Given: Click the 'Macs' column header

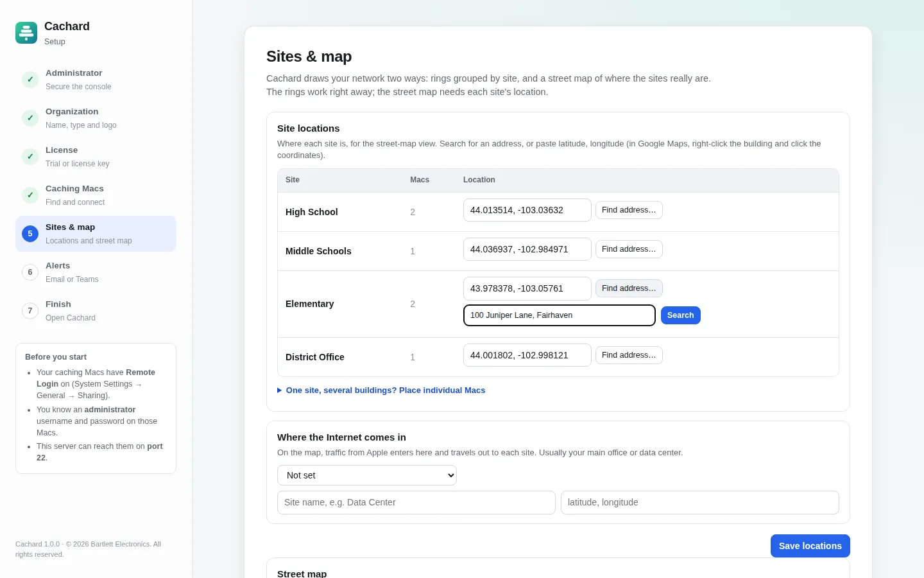Looking at the screenshot, I should pos(420,180).
